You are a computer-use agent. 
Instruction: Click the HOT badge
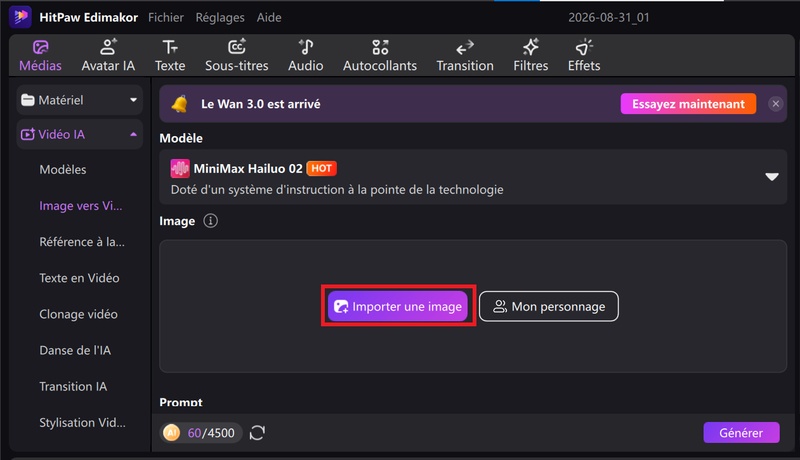click(321, 168)
